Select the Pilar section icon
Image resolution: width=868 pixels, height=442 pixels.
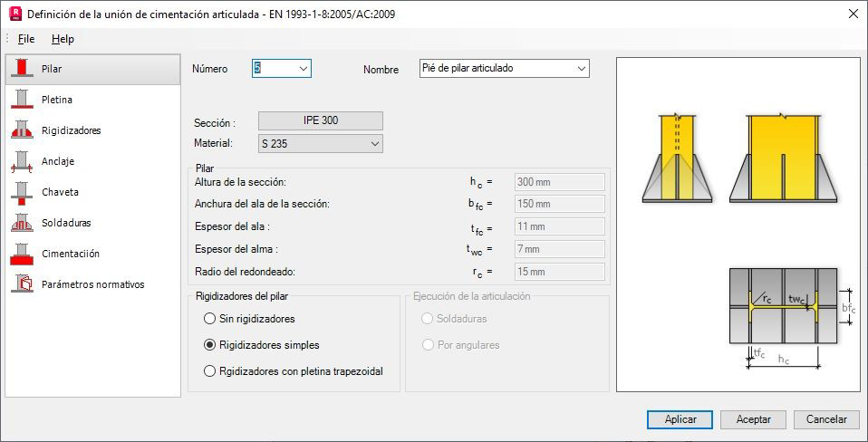22,69
